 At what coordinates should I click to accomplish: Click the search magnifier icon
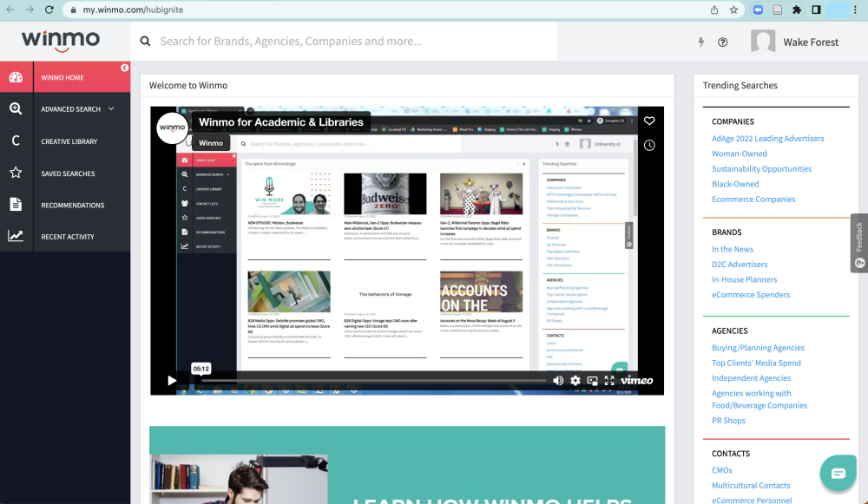point(145,41)
